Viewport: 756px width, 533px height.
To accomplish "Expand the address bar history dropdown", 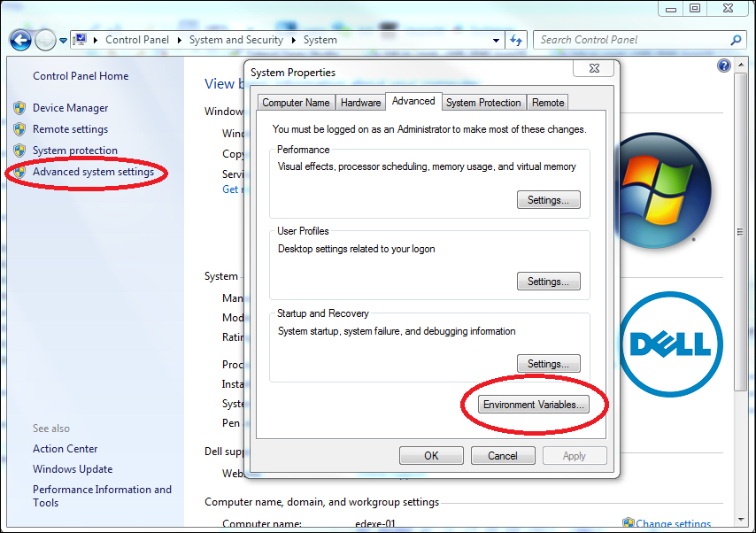I will (x=497, y=40).
